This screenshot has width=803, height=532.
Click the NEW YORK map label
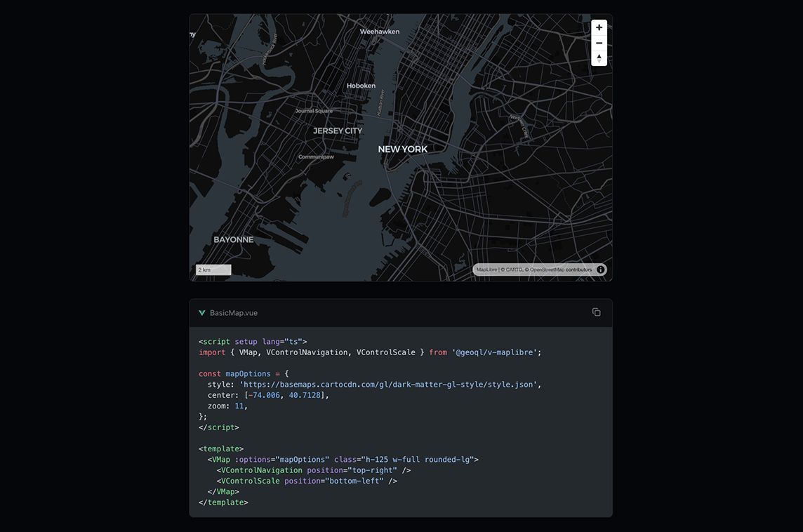point(402,149)
